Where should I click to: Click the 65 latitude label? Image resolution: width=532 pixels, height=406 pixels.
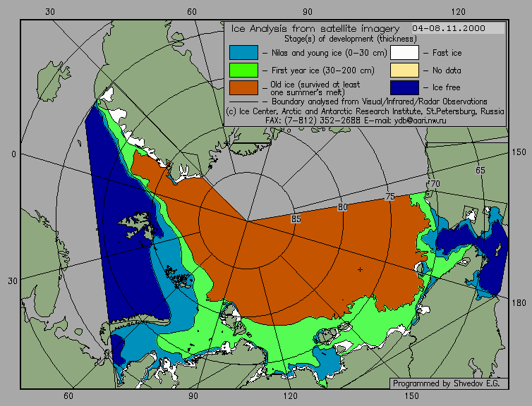pyautogui.click(x=480, y=171)
